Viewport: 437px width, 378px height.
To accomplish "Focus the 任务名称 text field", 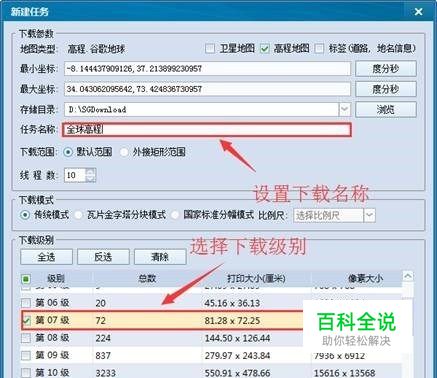I will click(207, 130).
